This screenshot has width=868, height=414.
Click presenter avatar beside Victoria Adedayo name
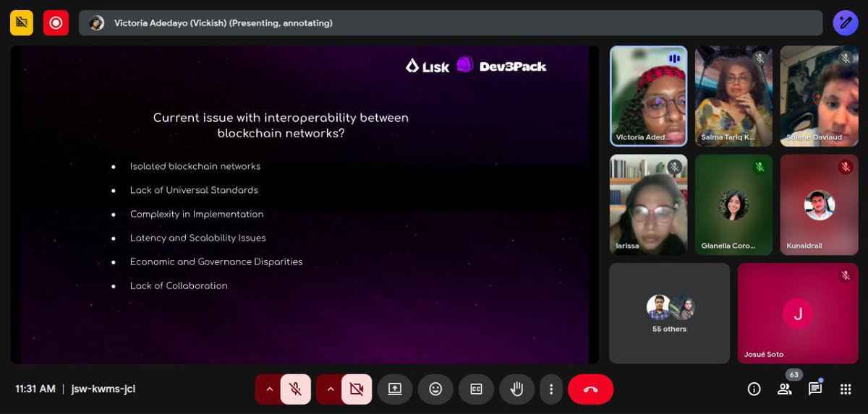(96, 23)
